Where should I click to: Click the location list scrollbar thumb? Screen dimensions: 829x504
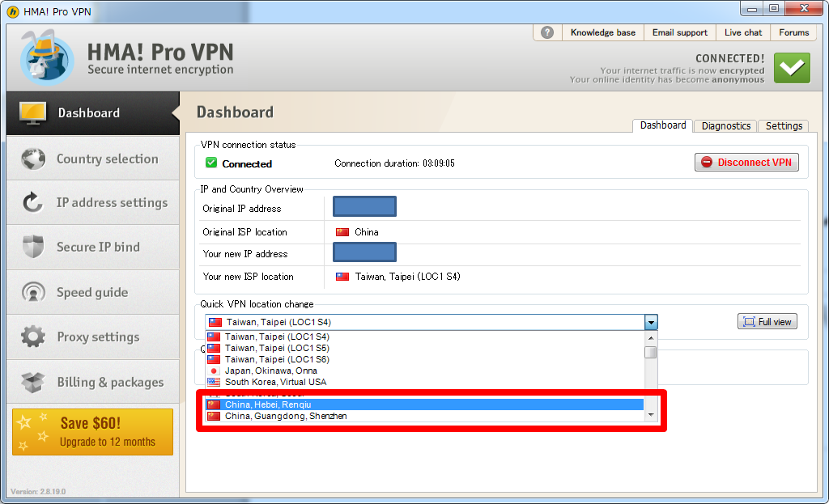[x=651, y=353]
